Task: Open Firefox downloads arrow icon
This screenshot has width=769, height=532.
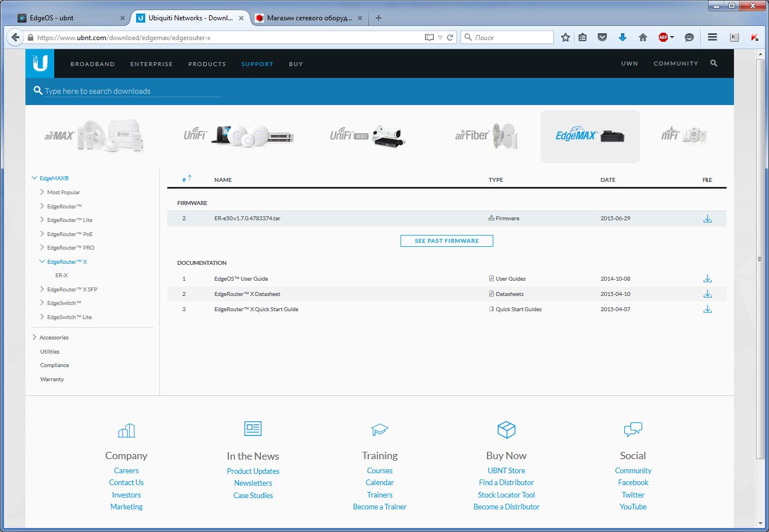Action: click(x=623, y=37)
